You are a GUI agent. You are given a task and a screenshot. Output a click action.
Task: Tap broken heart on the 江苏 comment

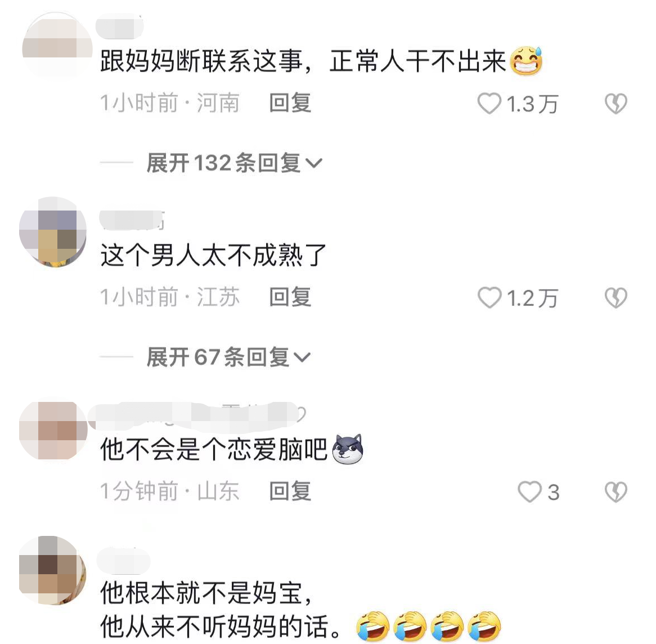tap(616, 298)
